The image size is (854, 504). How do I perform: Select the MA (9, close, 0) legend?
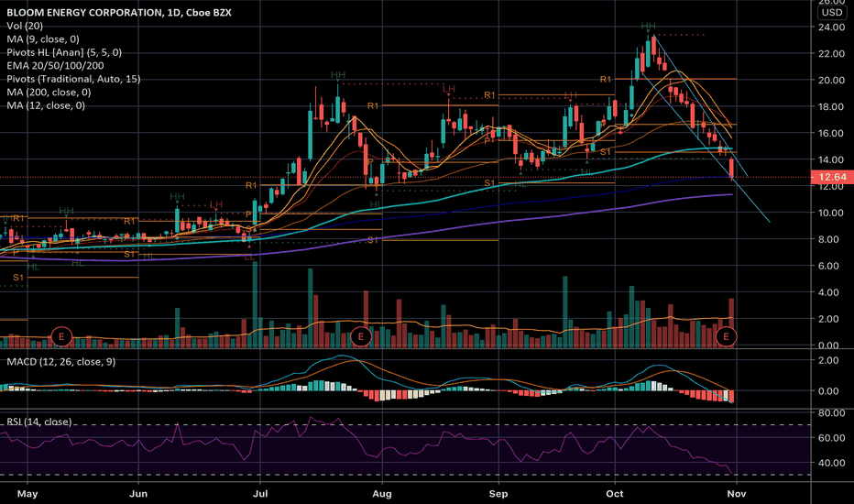43,38
